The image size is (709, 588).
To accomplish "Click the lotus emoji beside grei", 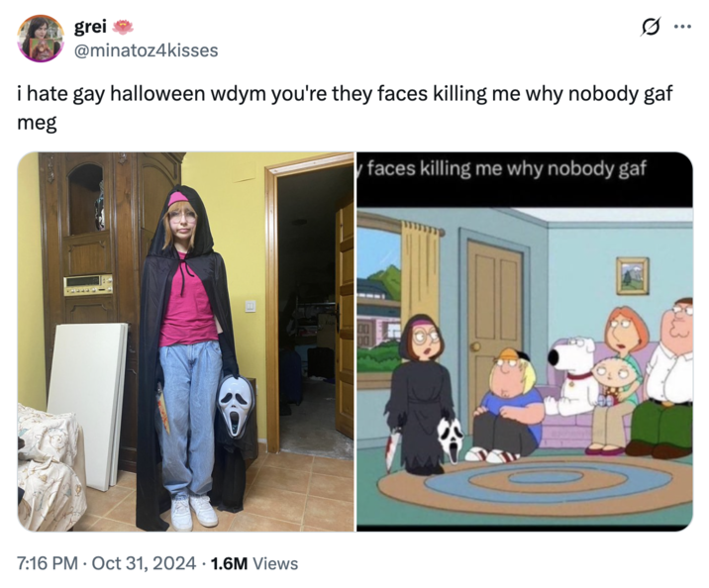I will click(123, 28).
